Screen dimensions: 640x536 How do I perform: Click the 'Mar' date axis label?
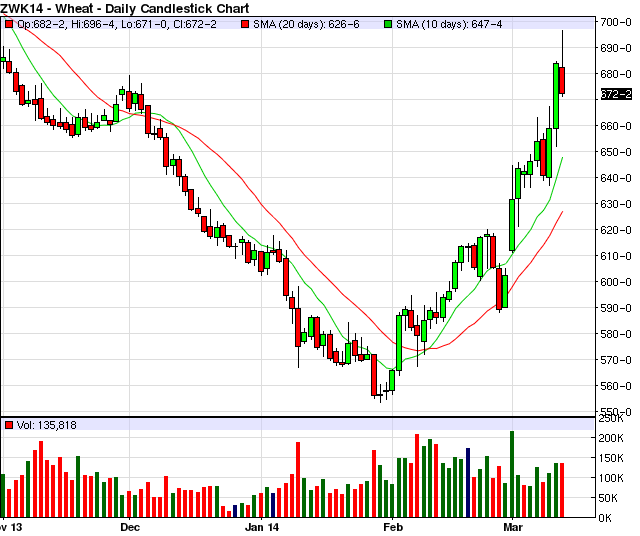(x=513, y=527)
